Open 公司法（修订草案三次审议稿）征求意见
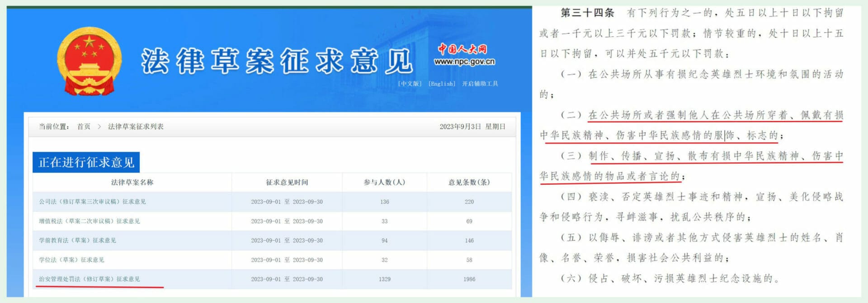Image resolution: width=868 pixels, height=303 pixels. [92, 202]
